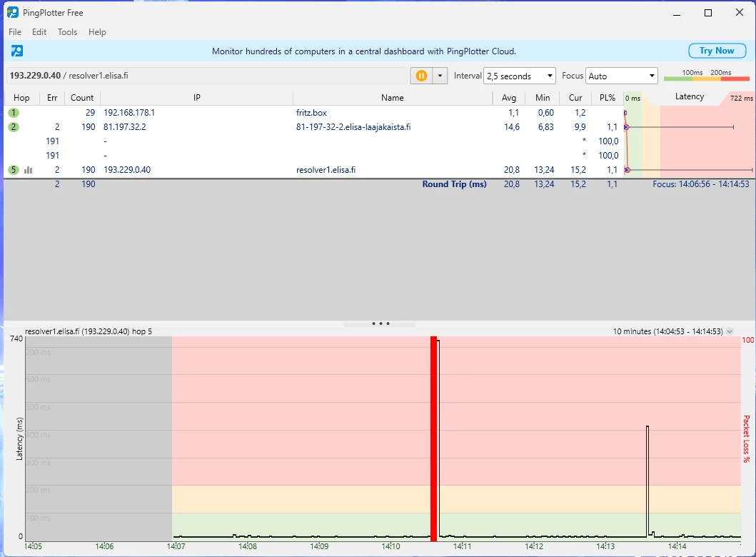This screenshot has height=557, width=756.
Task: Click the resolver1.elisa.fi hop 5 graph title
Action: (x=89, y=331)
